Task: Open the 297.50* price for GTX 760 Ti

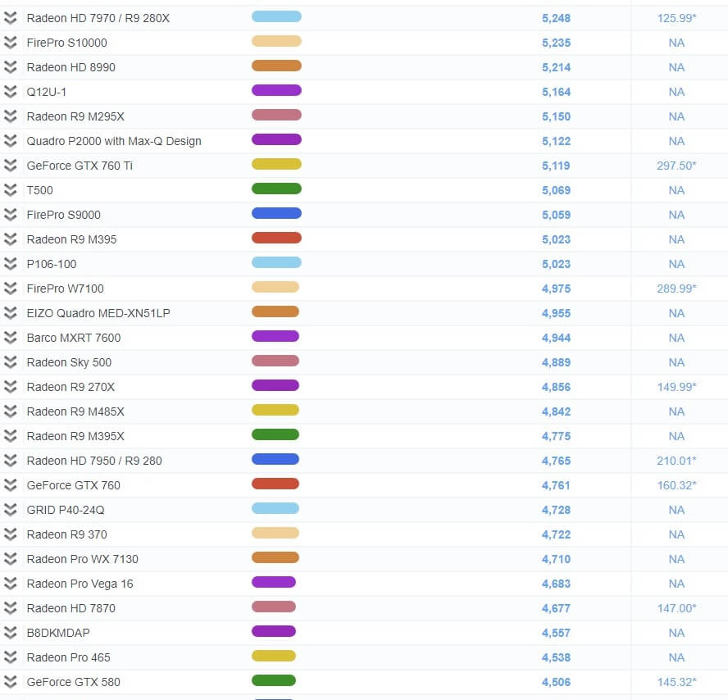Action: point(676,166)
